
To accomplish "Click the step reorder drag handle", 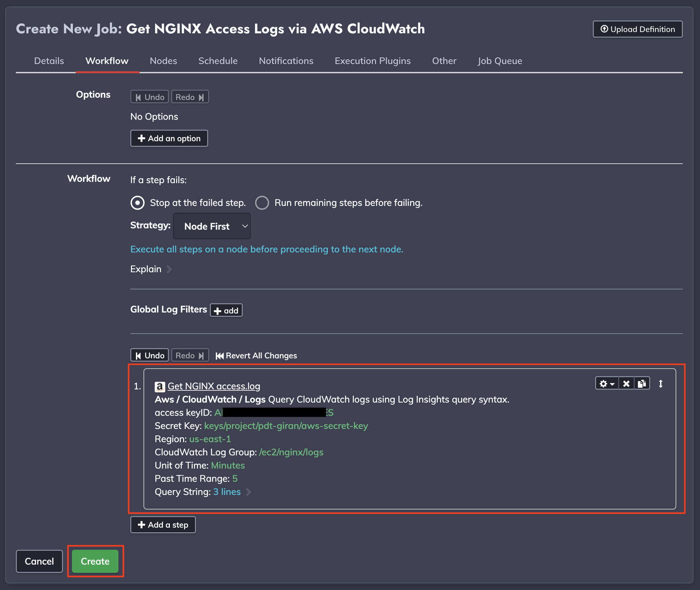I will (660, 384).
